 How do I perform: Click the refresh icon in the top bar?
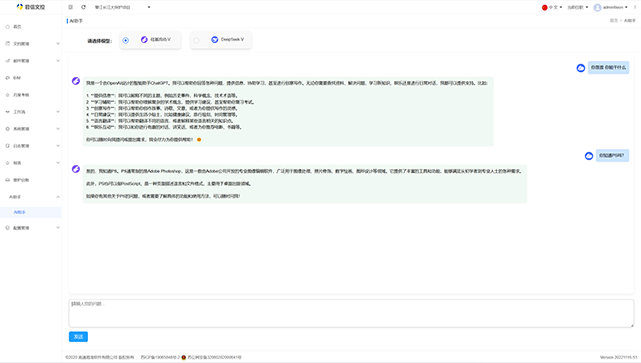click(x=83, y=7)
